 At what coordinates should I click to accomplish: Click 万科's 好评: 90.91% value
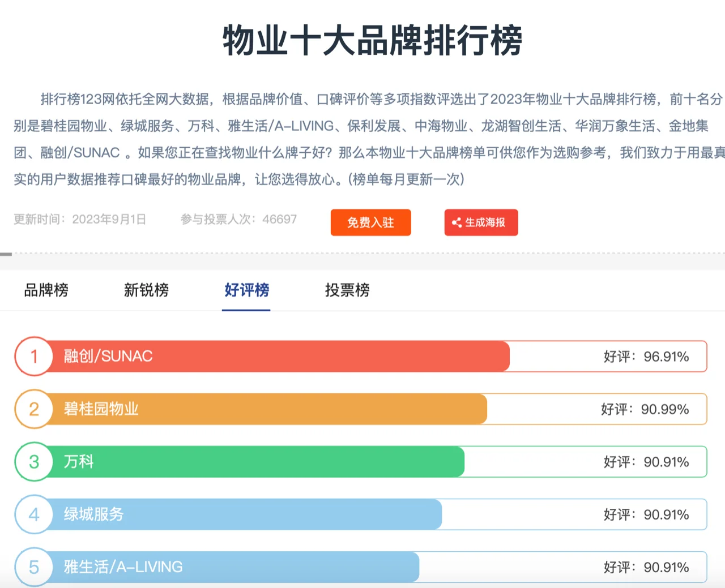646,462
